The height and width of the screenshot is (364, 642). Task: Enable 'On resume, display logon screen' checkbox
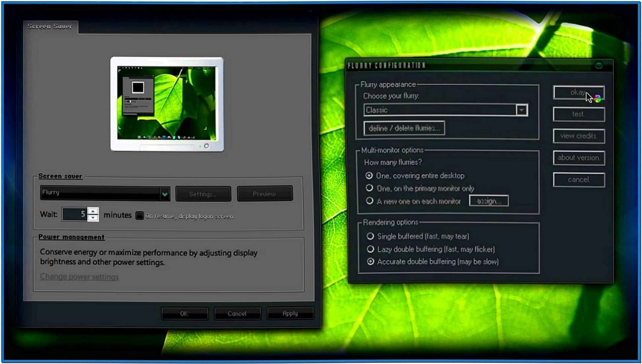[x=139, y=216]
